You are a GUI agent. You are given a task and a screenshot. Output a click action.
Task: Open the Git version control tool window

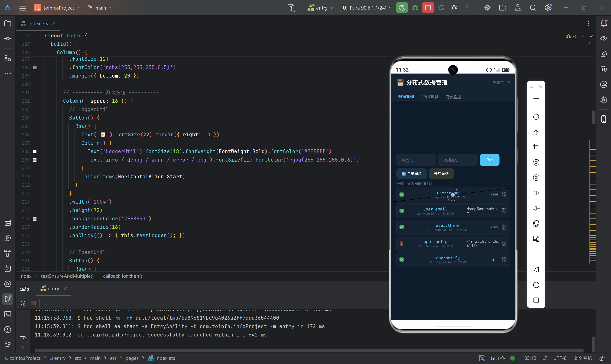pyautogui.click(x=8, y=345)
